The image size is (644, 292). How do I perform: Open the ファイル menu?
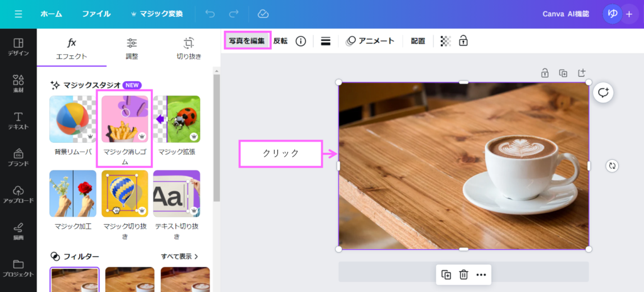(96, 14)
